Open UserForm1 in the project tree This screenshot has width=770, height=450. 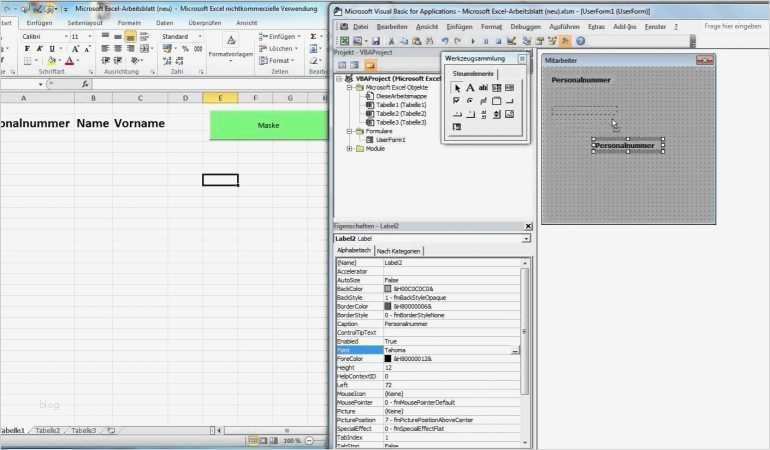390,140
